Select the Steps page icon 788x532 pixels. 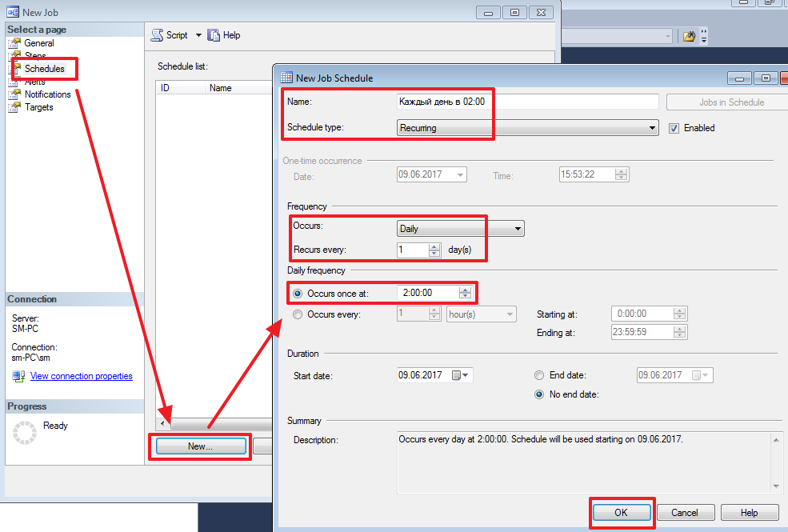coord(14,55)
